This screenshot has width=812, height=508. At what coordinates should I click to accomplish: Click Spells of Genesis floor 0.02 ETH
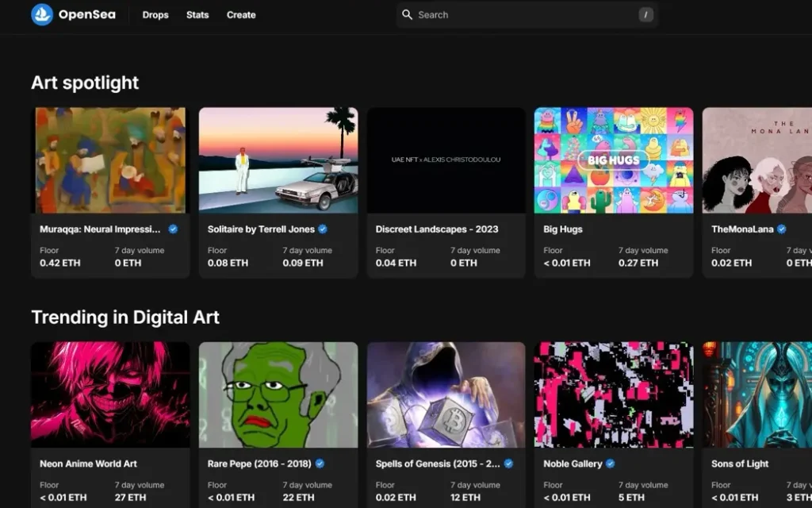click(x=396, y=498)
